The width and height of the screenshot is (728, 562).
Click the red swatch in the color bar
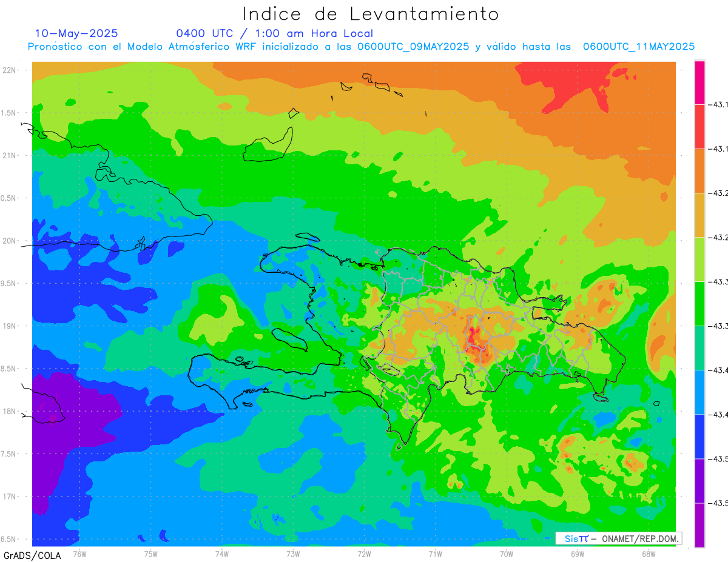699,127
